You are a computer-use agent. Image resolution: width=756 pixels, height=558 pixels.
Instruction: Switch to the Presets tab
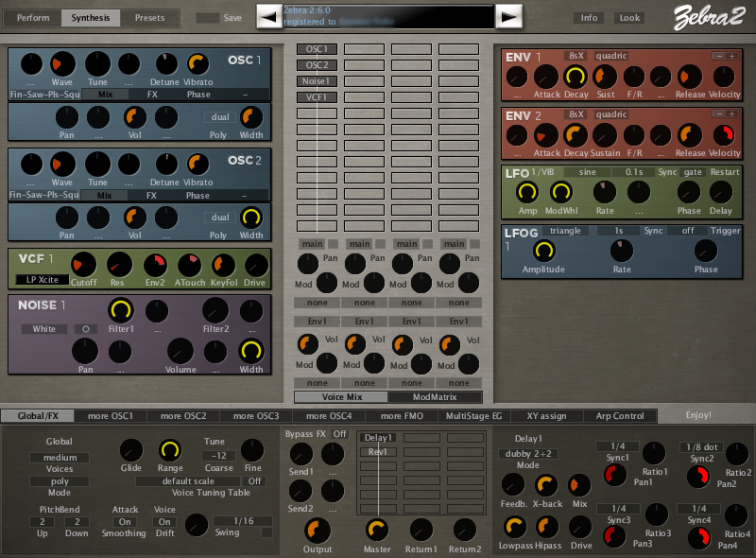pos(149,18)
